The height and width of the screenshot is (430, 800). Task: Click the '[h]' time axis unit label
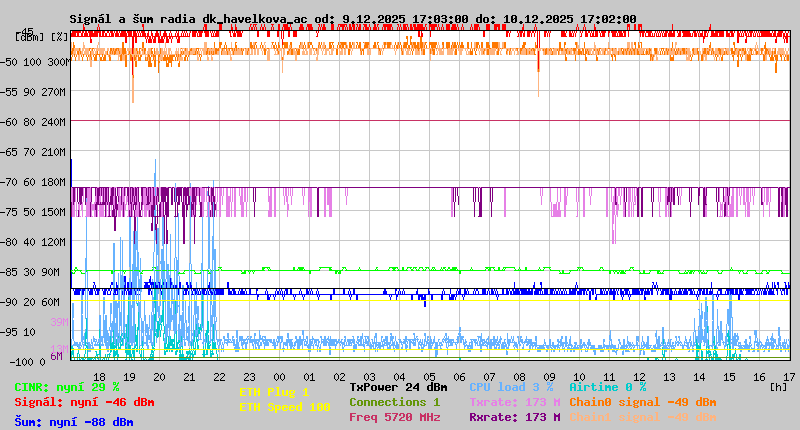click(779, 387)
